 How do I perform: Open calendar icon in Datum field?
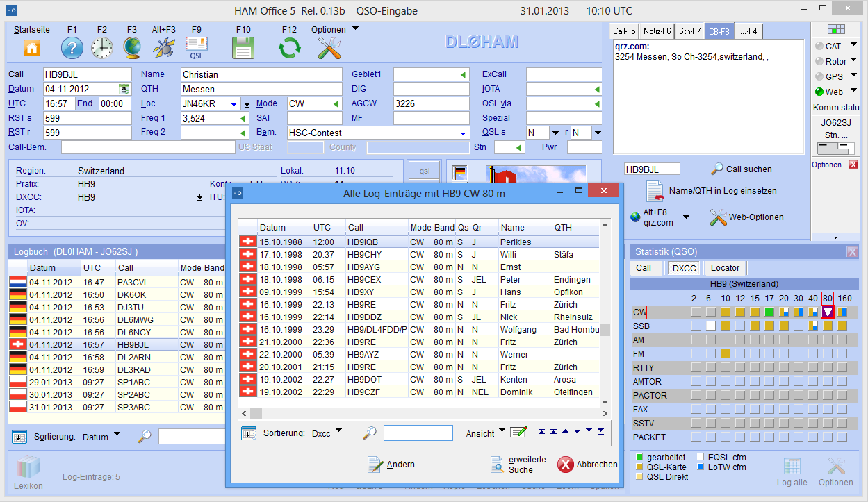tap(124, 89)
